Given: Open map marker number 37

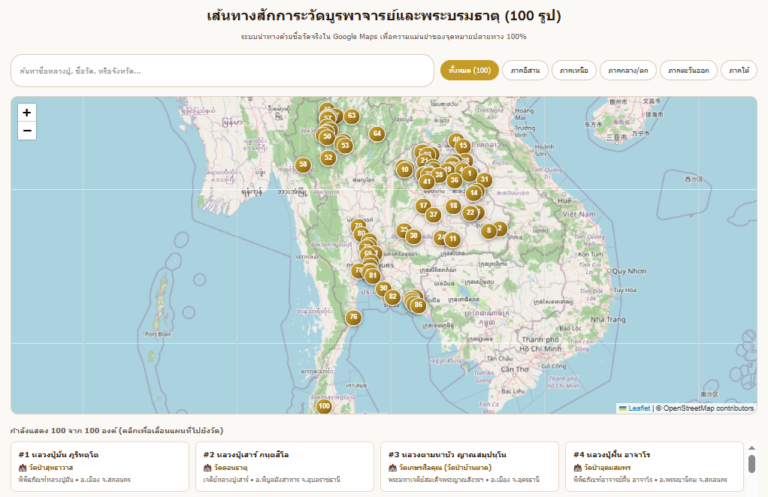Looking at the screenshot, I should tap(433, 214).
